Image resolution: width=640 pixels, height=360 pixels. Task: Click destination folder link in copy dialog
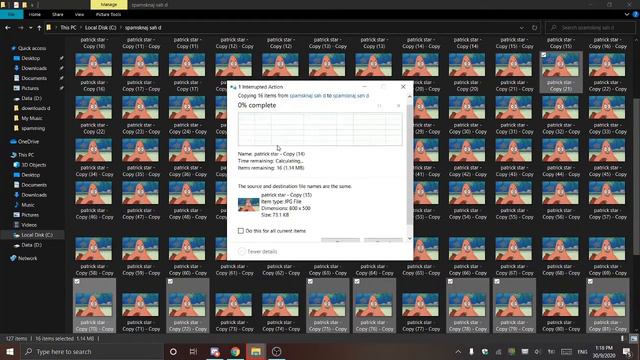[351, 96]
